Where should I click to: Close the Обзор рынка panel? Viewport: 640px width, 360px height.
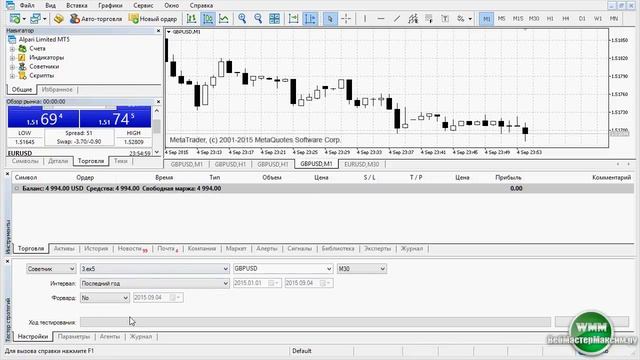[158, 102]
